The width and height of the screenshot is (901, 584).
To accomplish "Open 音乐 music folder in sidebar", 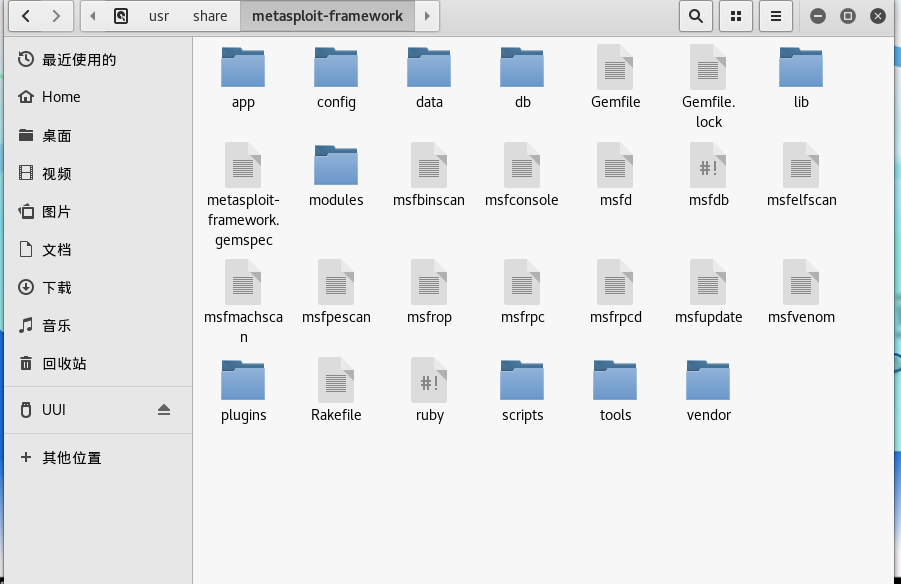I will (x=98, y=325).
